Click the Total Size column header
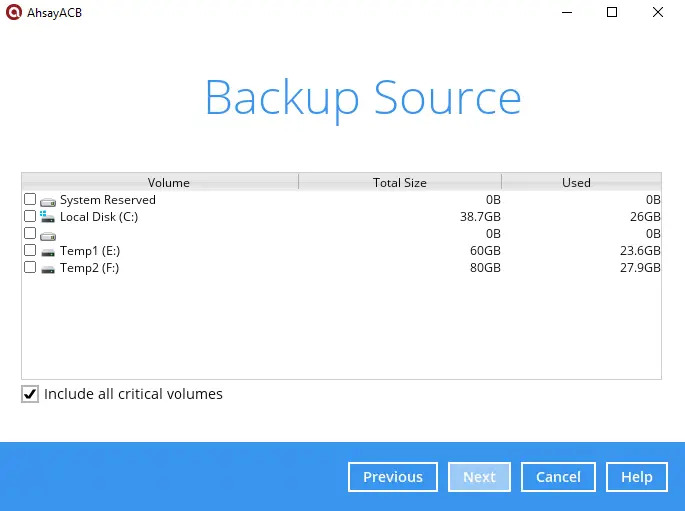This screenshot has height=511, width=685. (x=399, y=182)
